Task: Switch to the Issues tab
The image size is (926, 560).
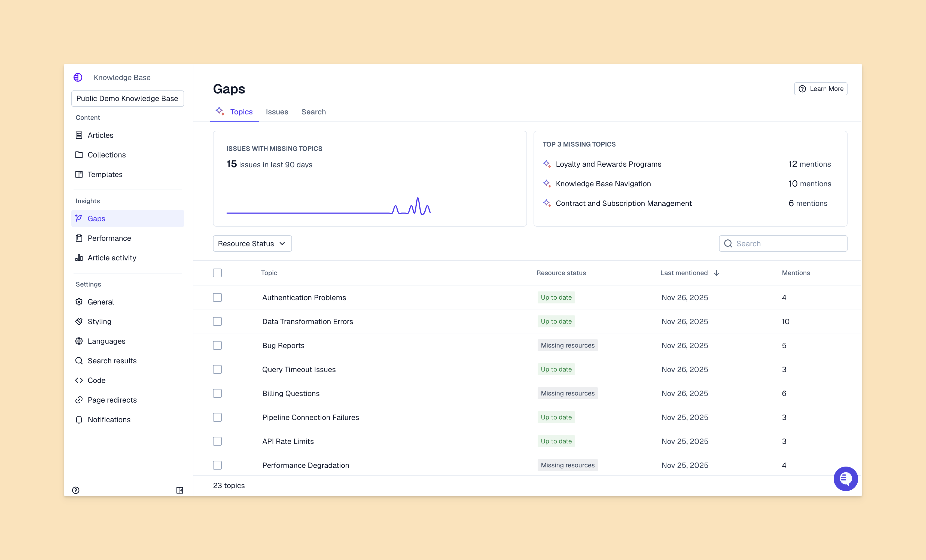Action: (x=277, y=112)
